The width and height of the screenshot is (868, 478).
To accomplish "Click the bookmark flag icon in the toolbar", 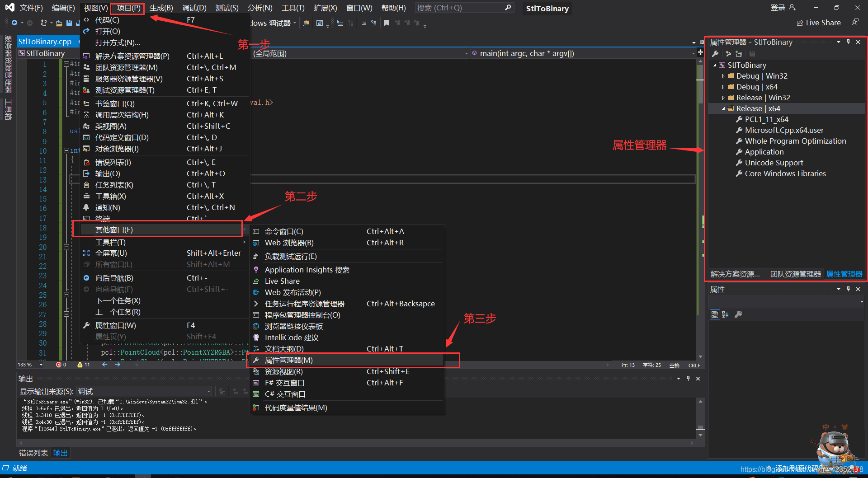I will [x=387, y=23].
